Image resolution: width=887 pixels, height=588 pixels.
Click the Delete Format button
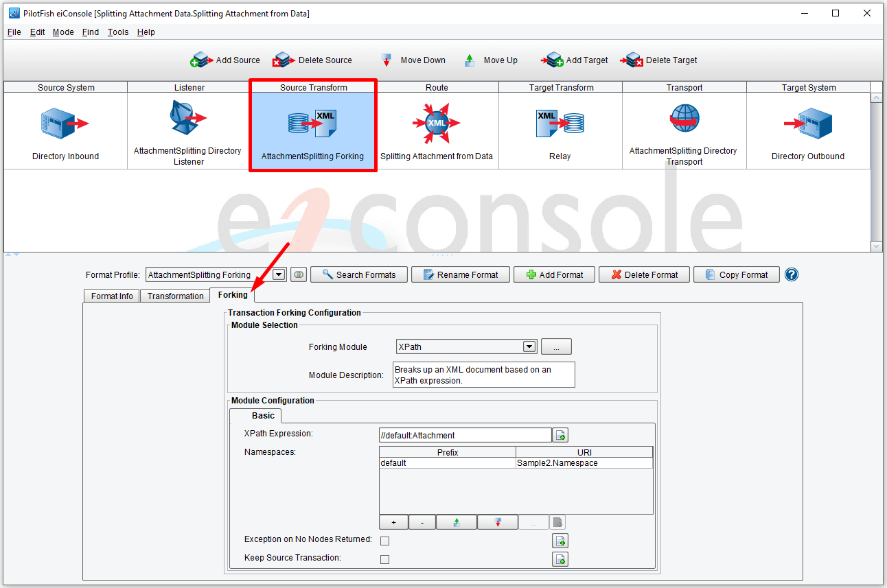(x=644, y=274)
